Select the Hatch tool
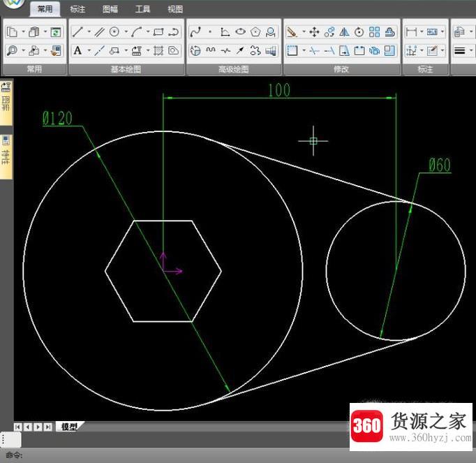 (x=158, y=50)
